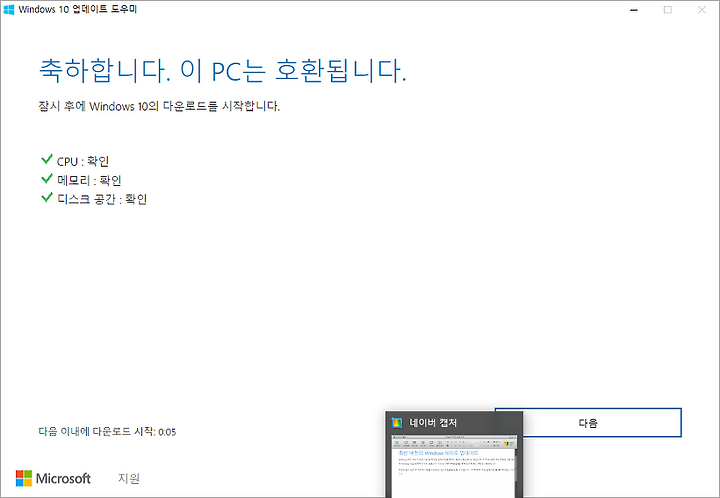Click the heading 축하합니다. 이 PC는 호환됩니다.
Image resolution: width=720 pixels, height=498 pixels.
(x=223, y=70)
